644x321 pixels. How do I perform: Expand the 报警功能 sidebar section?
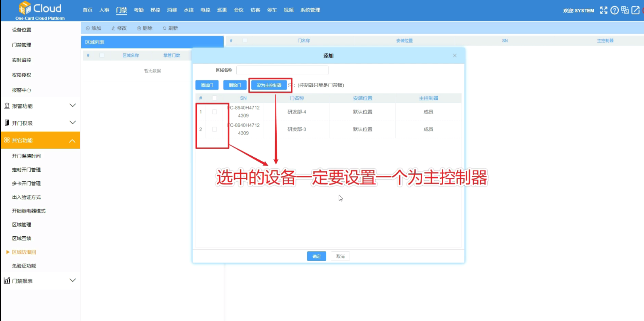pos(72,106)
